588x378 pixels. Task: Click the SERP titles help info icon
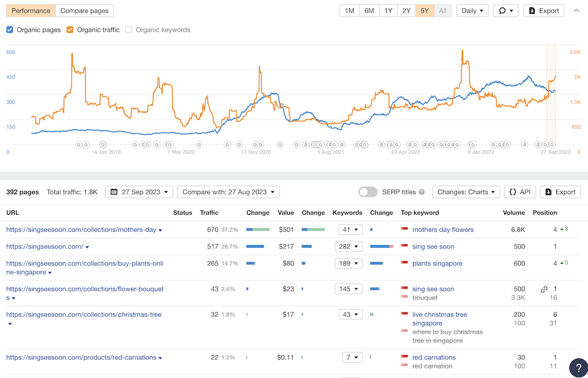tap(422, 192)
